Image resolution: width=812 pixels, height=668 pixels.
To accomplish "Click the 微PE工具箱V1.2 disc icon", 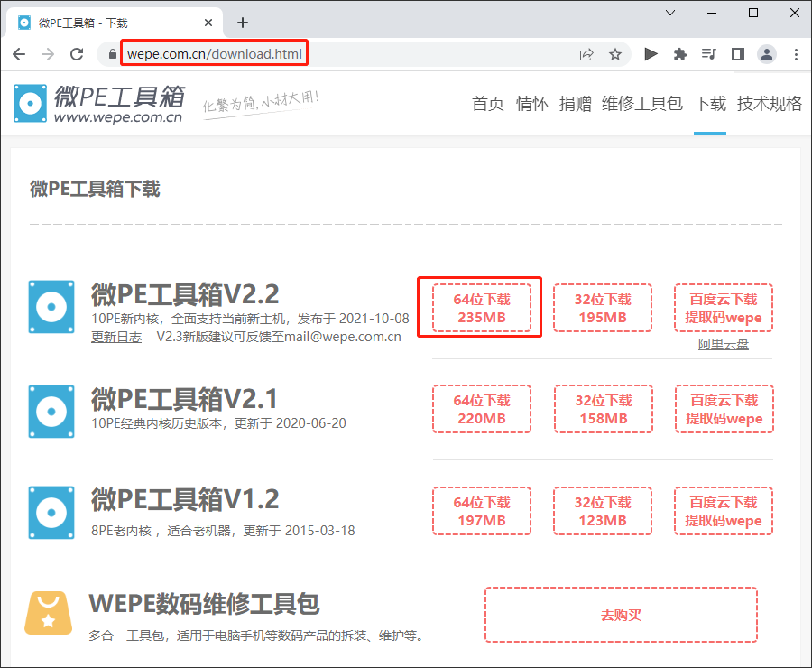I will click(x=51, y=513).
